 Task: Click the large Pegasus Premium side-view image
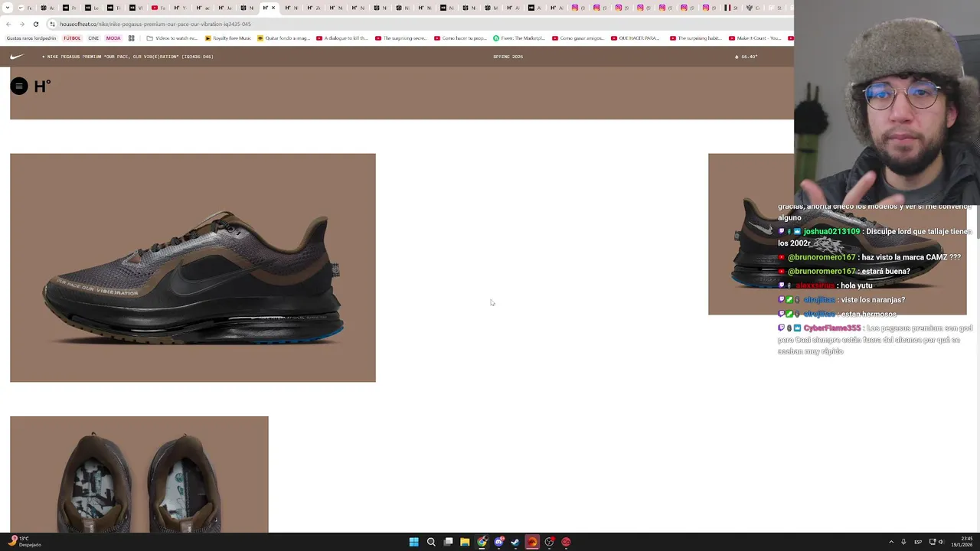tap(193, 268)
